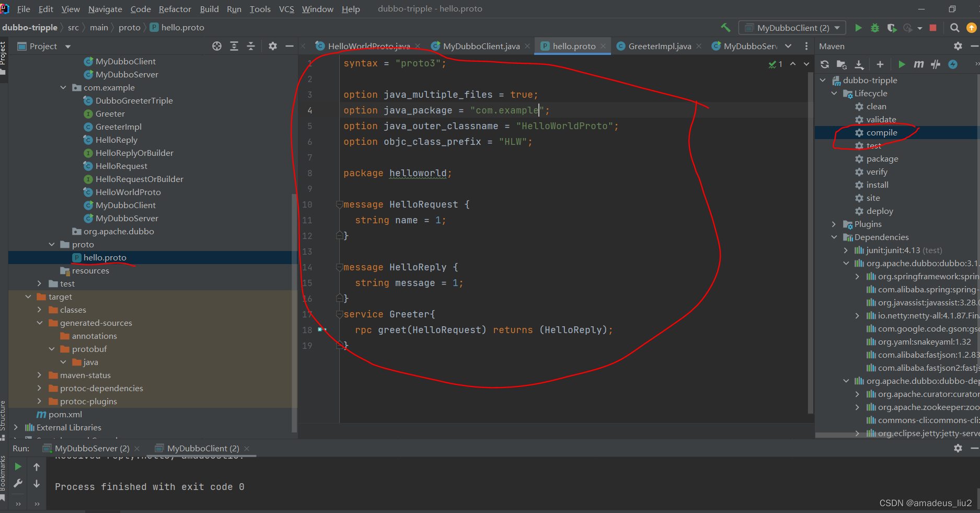Viewport: 980px width, 513px height.
Task: Toggle Maven Offline Mode icon
Action: 936,64
